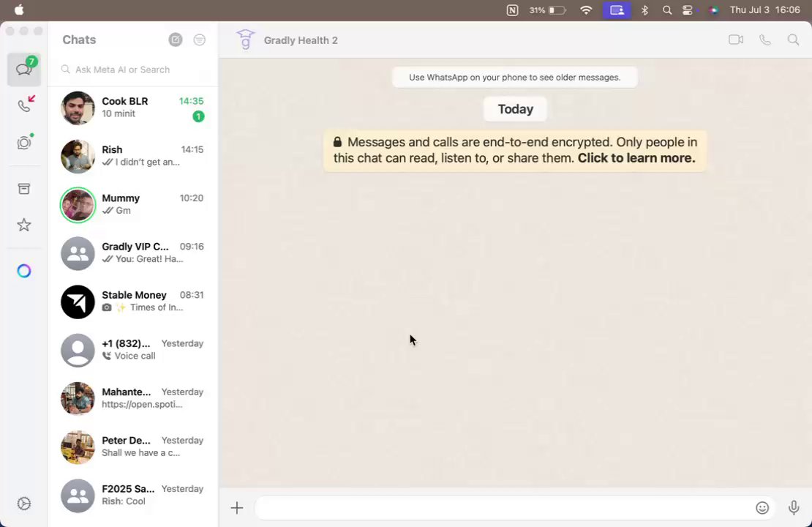Open the Status updates tab
This screenshot has width=812, height=527.
coord(24,142)
